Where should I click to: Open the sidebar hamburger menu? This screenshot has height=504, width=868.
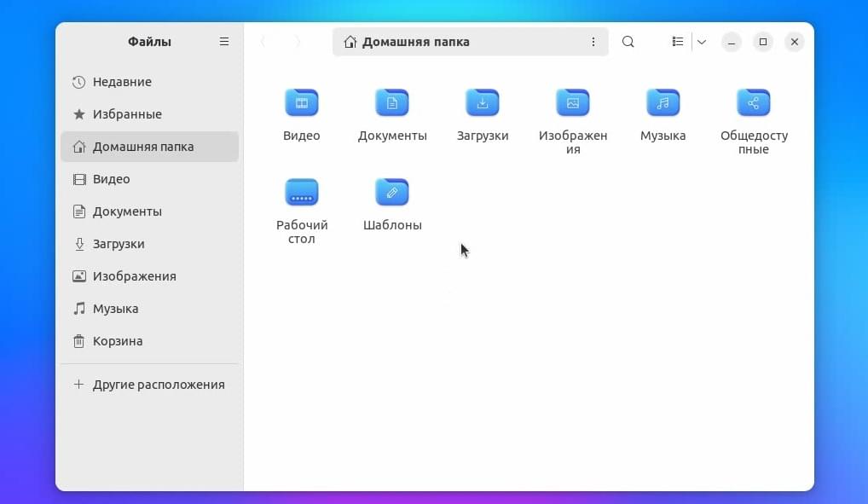tap(224, 42)
